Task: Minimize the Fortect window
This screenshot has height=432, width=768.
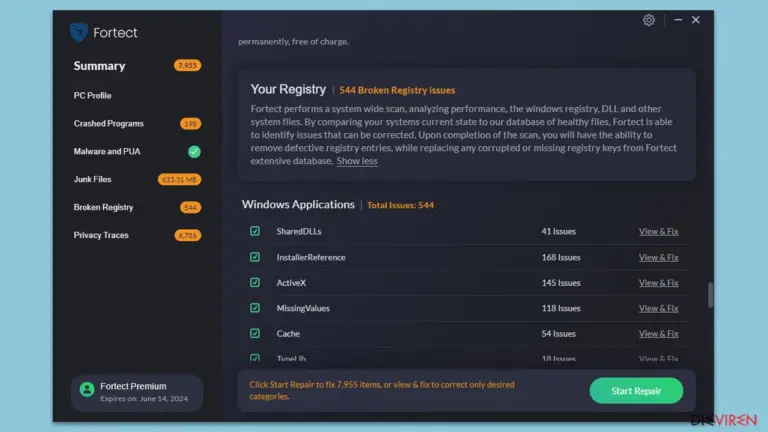Action: 678,20
